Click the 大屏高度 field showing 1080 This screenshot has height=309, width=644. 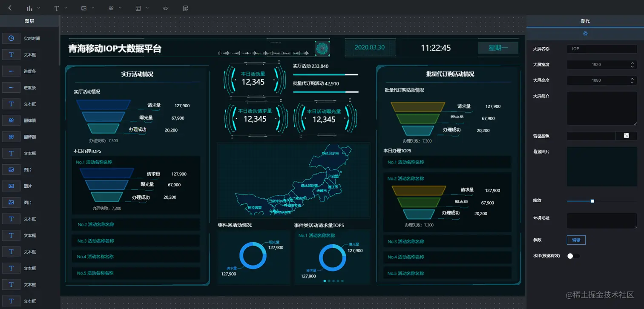[x=596, y=80]
